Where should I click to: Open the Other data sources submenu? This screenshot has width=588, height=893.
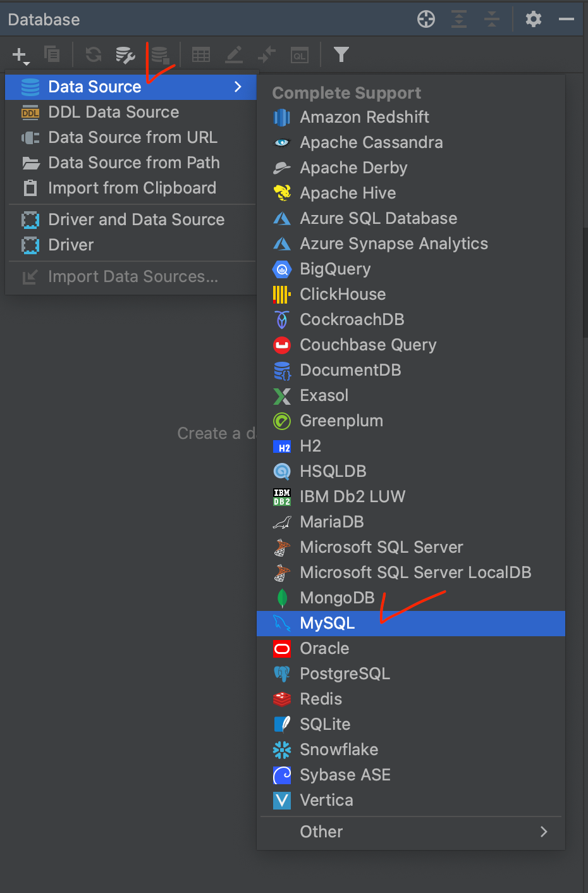[x=411, y=832]
